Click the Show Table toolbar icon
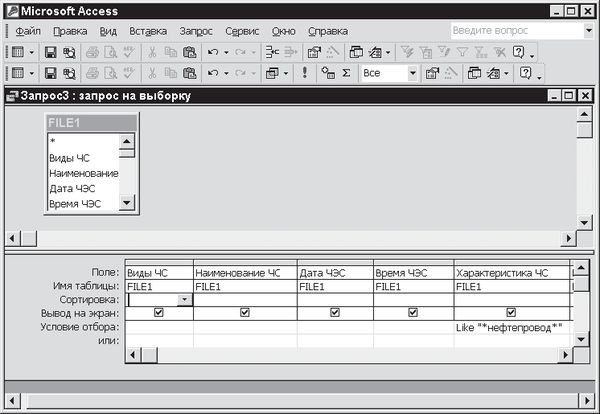This screenshot has height=414, width=600. tap(329, 73)
